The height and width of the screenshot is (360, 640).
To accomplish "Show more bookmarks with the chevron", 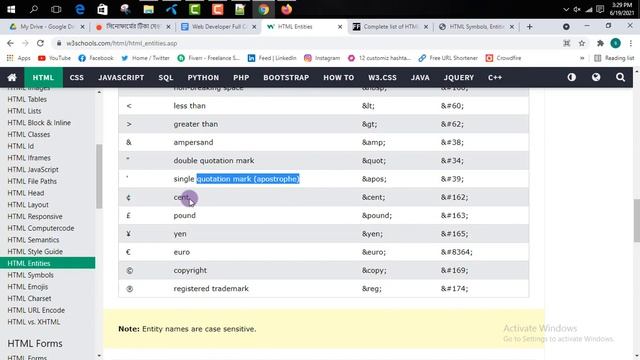I will point(582,58).
